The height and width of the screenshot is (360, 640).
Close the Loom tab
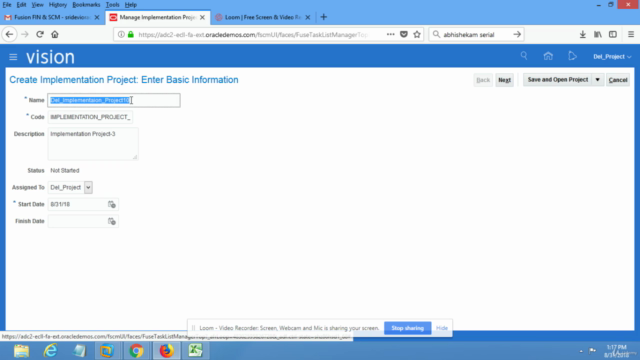pyautogui.click(x=308, y=17)
